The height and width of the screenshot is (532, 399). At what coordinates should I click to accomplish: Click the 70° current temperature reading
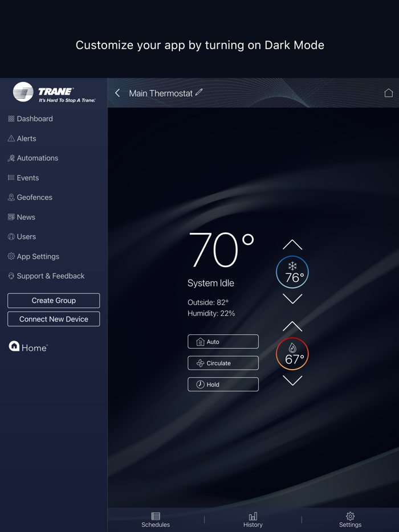[221, 250]
